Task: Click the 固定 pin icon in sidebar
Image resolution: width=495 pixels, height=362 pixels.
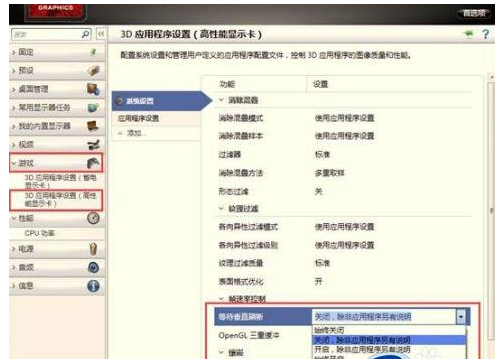Action: click(94, 52)
